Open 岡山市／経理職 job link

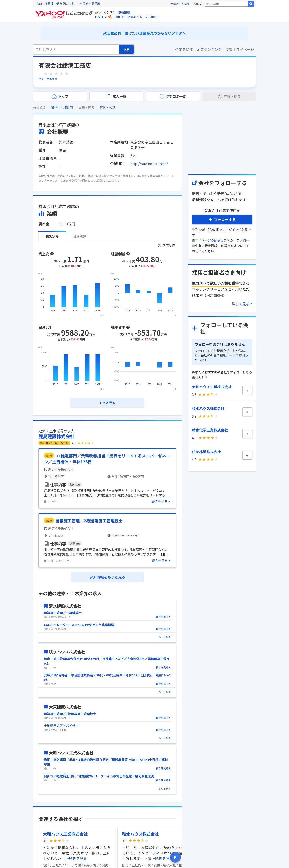click(99, 776)
